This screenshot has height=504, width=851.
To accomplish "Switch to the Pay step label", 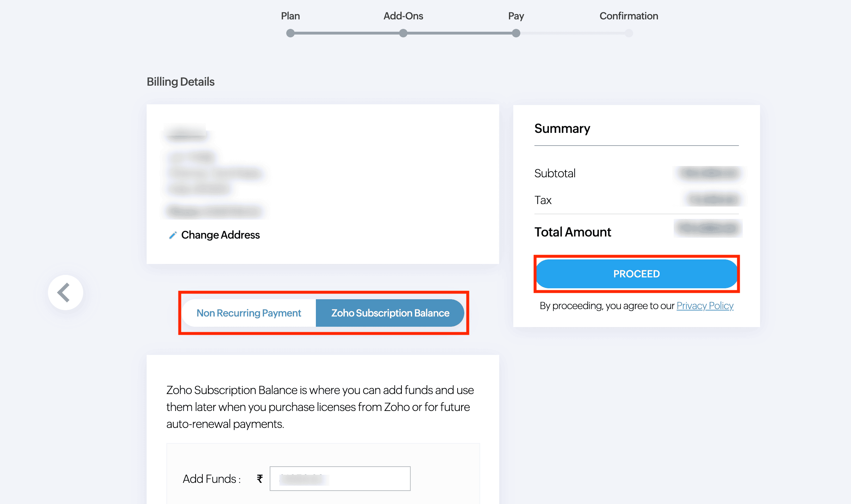I will [516, 16].
